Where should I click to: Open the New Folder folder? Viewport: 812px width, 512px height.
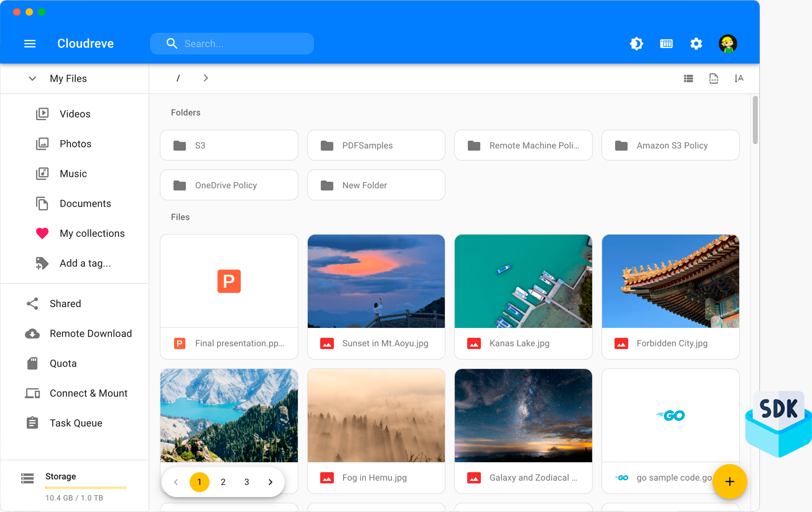[x=376, y=185]
